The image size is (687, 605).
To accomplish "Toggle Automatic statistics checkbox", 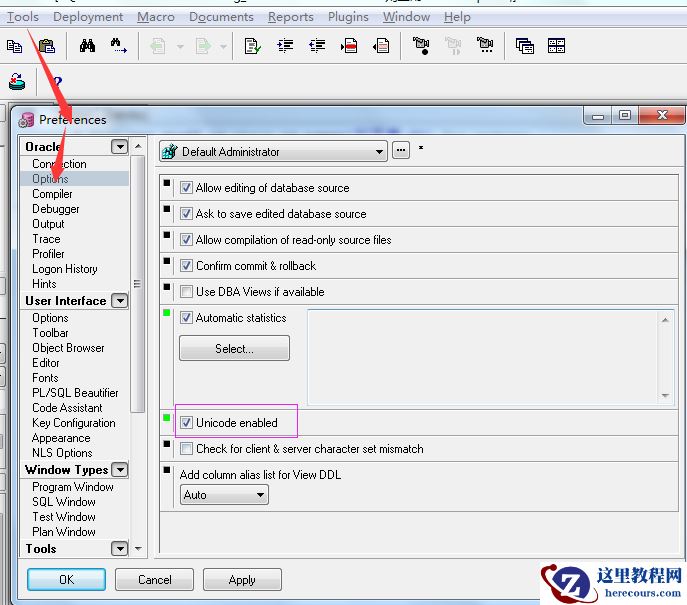I will (186, 318).
